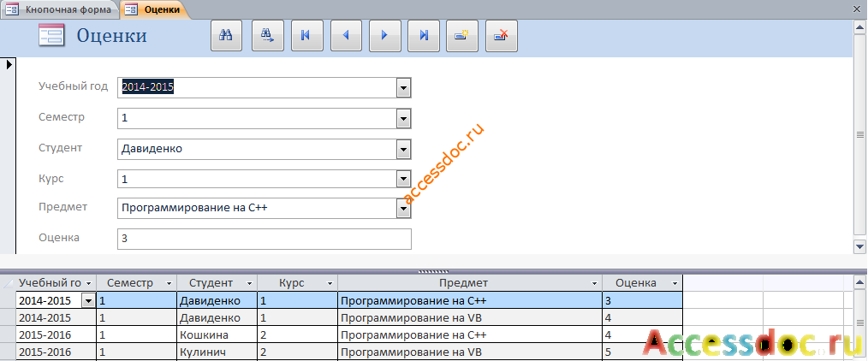Open the Учебный го column filter arrow
868x361 pixels.
[89, 283]
